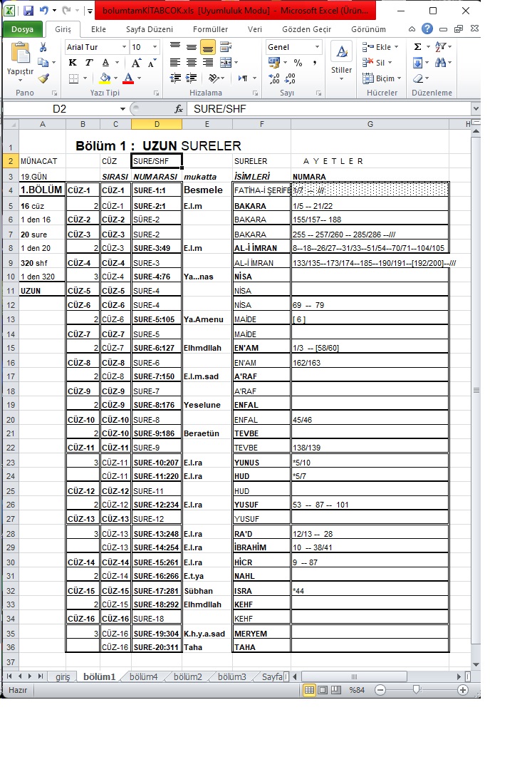This screenshot has height=757, width=532.
Task: Click the Yapıştır paste button
Action: [20, 61]
